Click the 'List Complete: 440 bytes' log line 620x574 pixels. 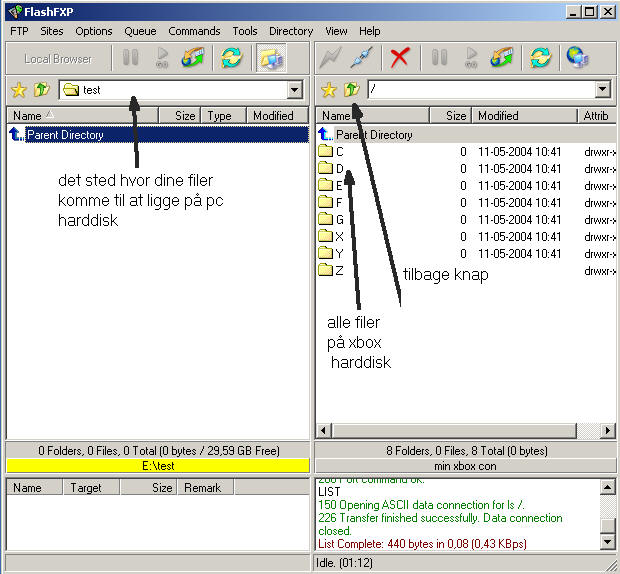(422, 544)
